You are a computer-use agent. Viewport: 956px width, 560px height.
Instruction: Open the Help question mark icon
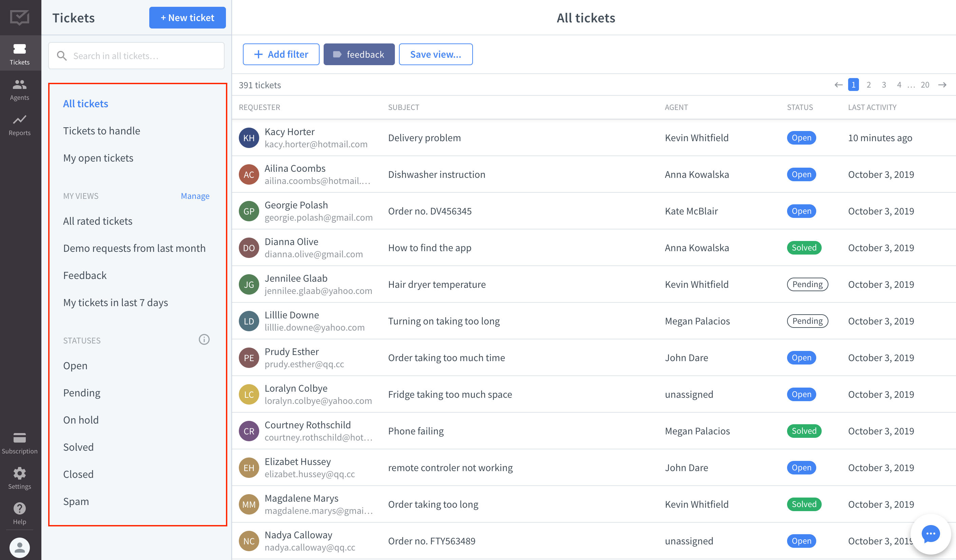tap(19, 508)
